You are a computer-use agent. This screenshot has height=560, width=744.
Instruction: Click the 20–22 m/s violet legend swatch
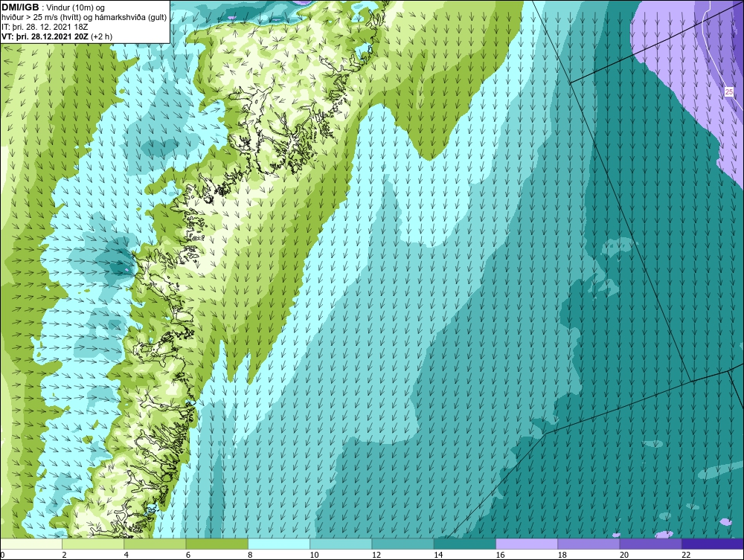coord(650,544)
